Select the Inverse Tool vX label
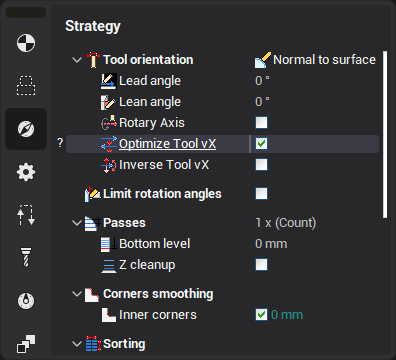The width and height of the screenshot is (396, 360). (164, 165)
